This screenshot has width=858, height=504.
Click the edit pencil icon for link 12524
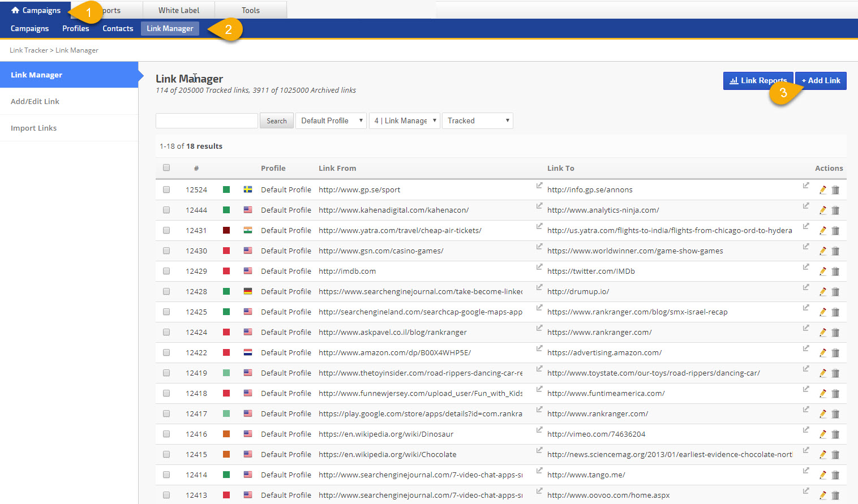[823, 190]
